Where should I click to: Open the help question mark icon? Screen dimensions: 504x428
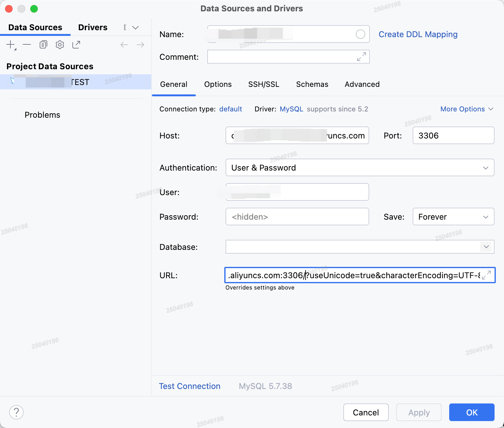pyautogui.click(x=17, y=411)
